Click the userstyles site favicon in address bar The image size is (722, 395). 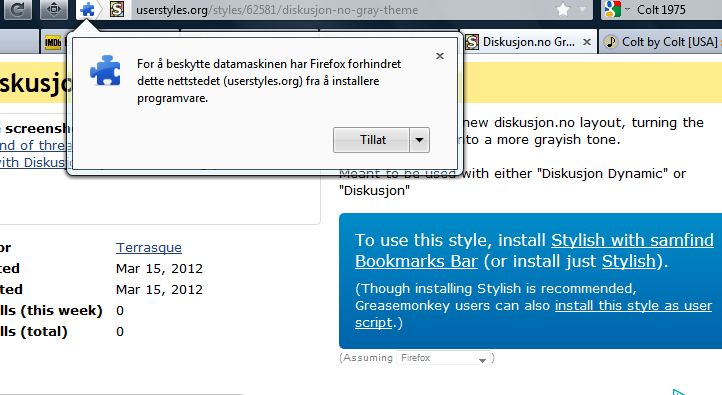(x=117, y=9)
